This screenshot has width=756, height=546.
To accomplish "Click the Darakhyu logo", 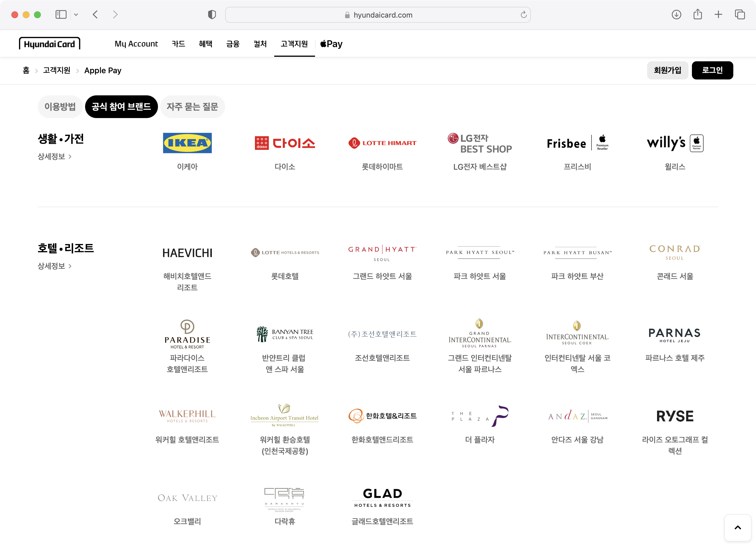I will [x=285, y=499].
